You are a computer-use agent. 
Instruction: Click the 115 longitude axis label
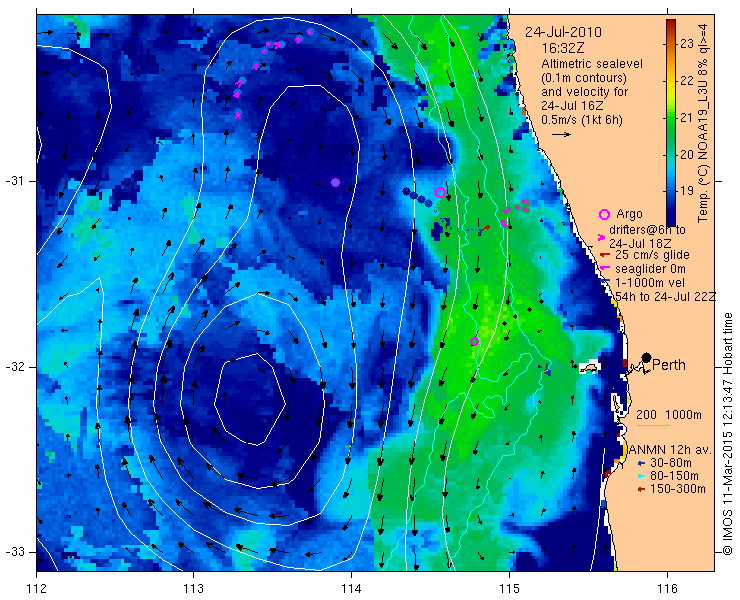click(509, 589)
